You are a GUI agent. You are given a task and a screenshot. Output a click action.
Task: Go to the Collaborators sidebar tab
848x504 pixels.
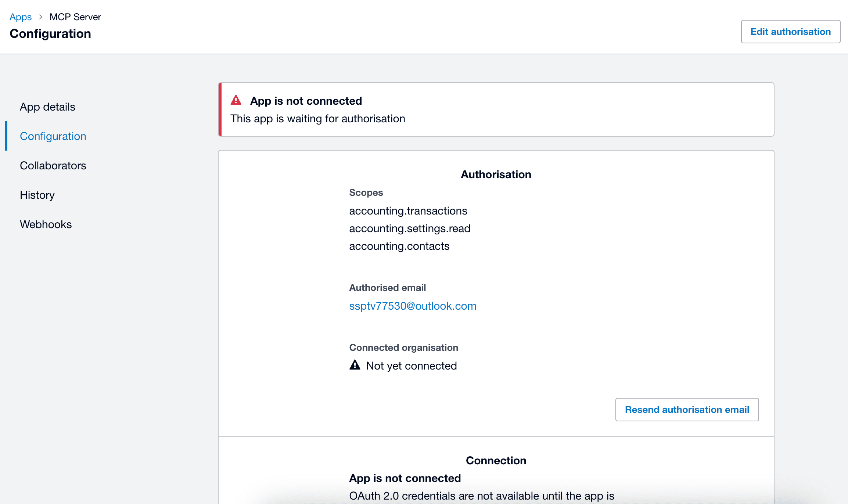(53, 166)
